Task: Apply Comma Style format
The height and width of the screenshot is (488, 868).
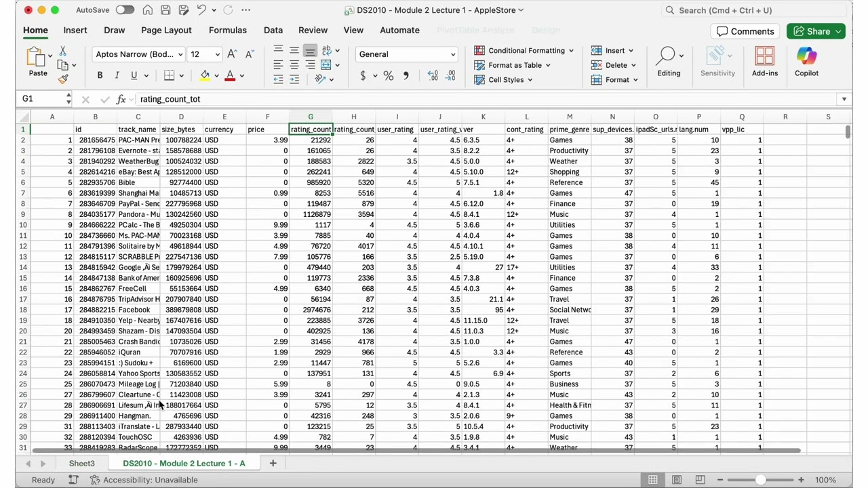Action: click(406, 76)
